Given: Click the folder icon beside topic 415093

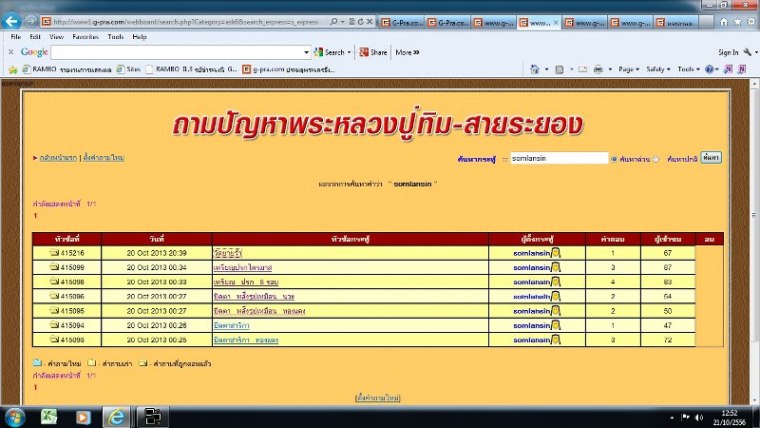Looking at the screenshot, I should (x=54, y=340).
